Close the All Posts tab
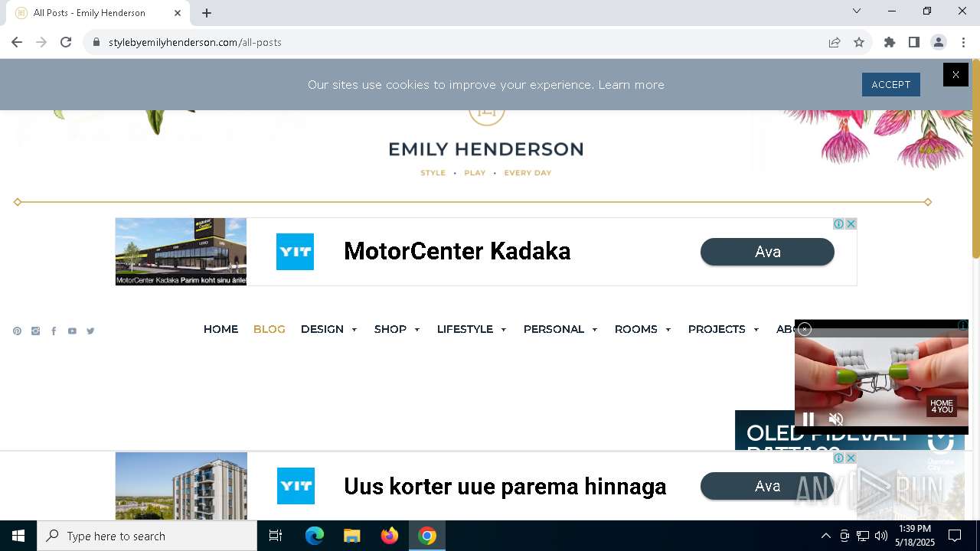Screen dimensions: 980x551 tap(178, 12)
